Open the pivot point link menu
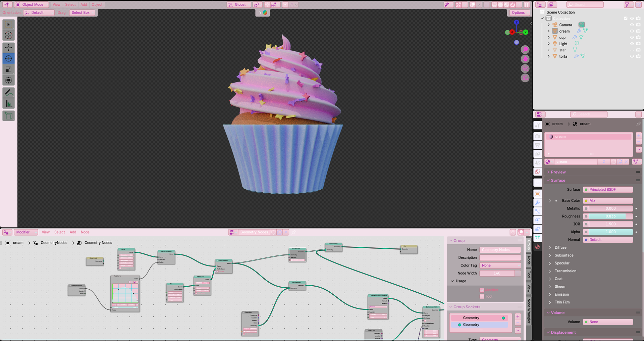Image resolution: width=644 pixels, height=341 pixels. coord(258,5)
